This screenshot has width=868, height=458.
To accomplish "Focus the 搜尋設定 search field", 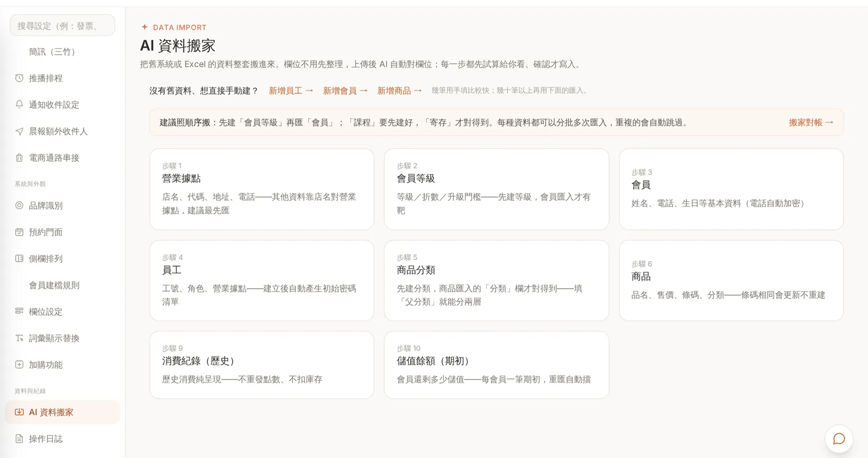I will 62,26.
